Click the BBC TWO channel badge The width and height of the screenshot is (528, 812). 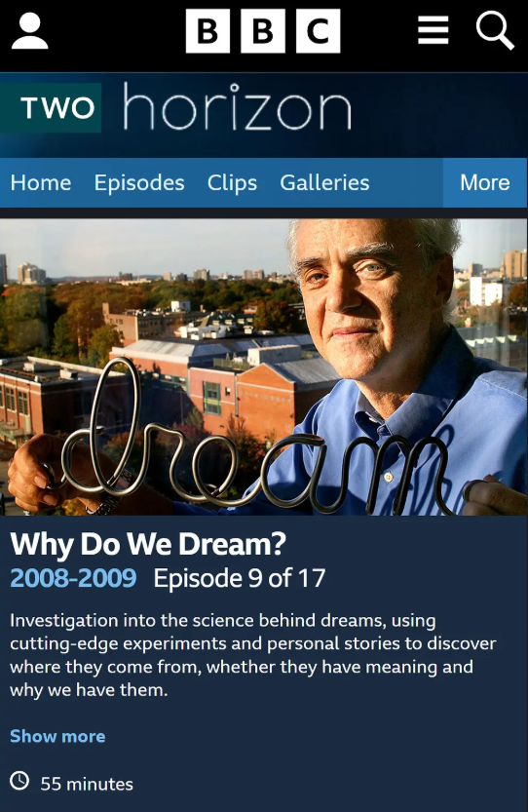point(51,107)
